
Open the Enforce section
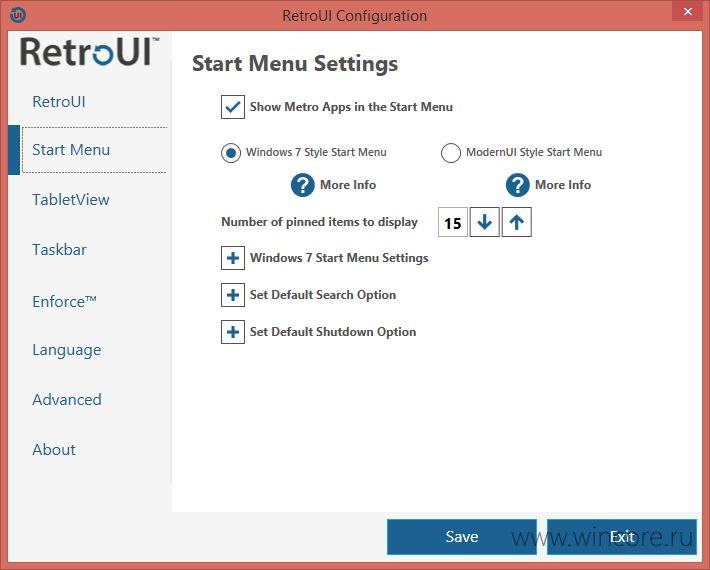[x=64, y=301]
